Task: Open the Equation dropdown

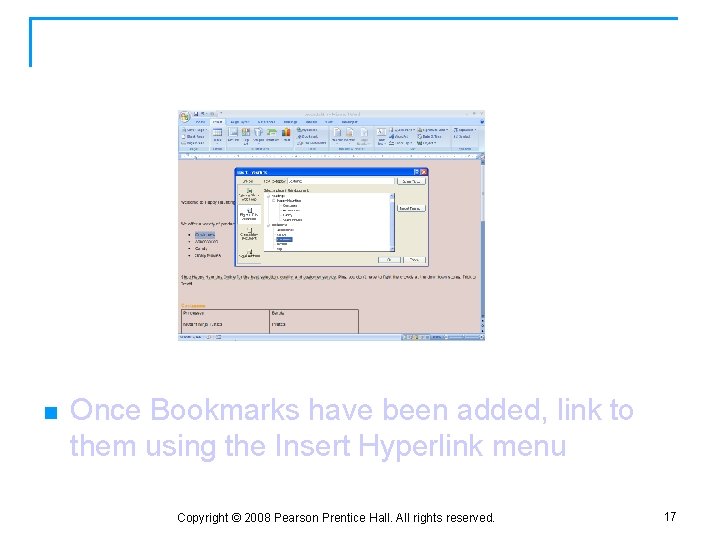Action: click(465, 130)
